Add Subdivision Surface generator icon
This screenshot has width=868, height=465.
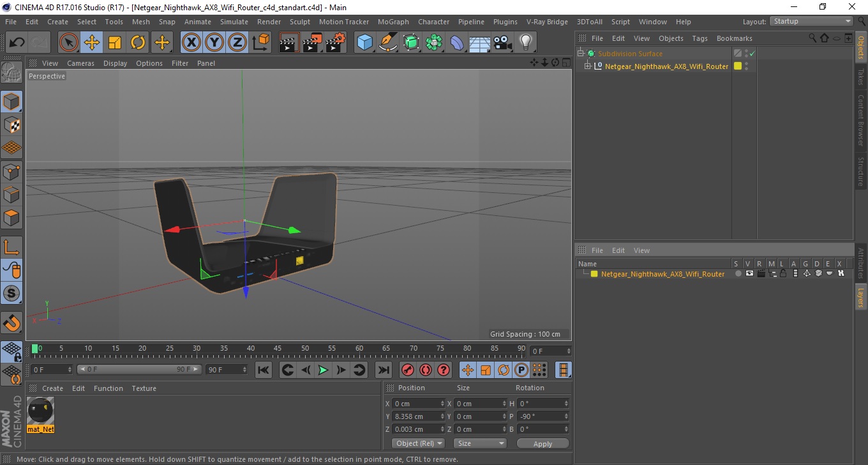click(x=411, y=43)
